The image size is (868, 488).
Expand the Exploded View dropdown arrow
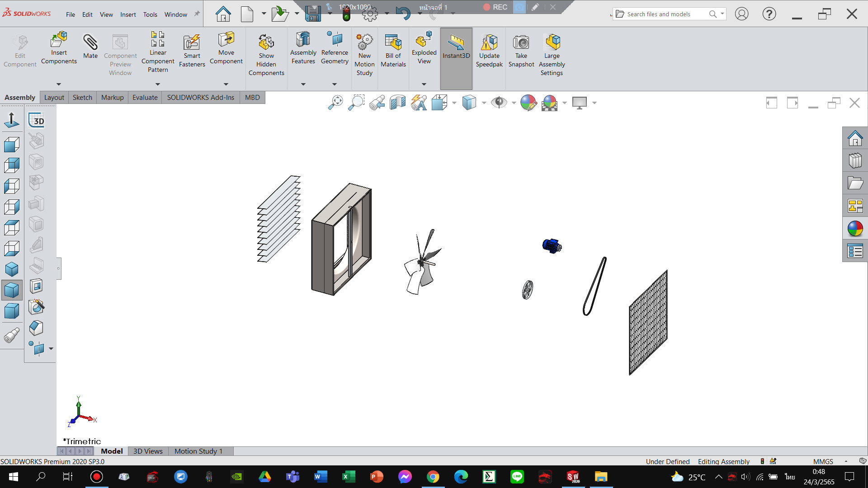[424, 84]
